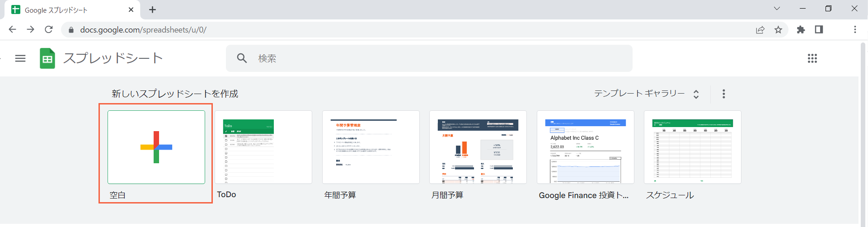Bookmark this page with the star icon
Screen dimensions: 868x227
click(x=778, y=30)
